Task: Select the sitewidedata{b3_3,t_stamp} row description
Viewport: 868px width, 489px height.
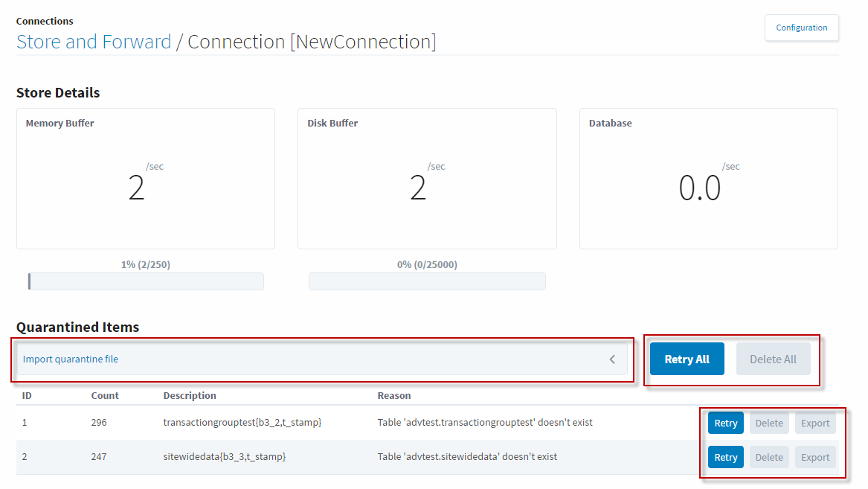Action: tap(225, 456)
